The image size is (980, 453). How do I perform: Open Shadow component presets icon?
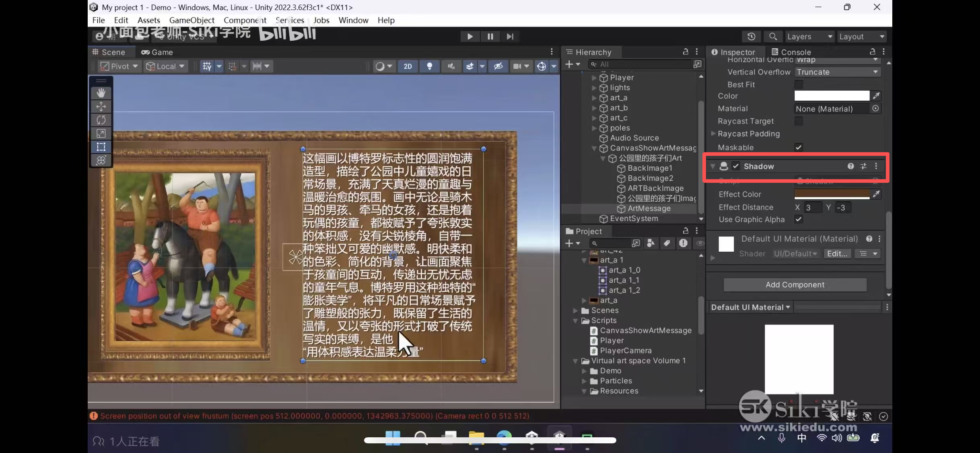click(x=863, y=166)
